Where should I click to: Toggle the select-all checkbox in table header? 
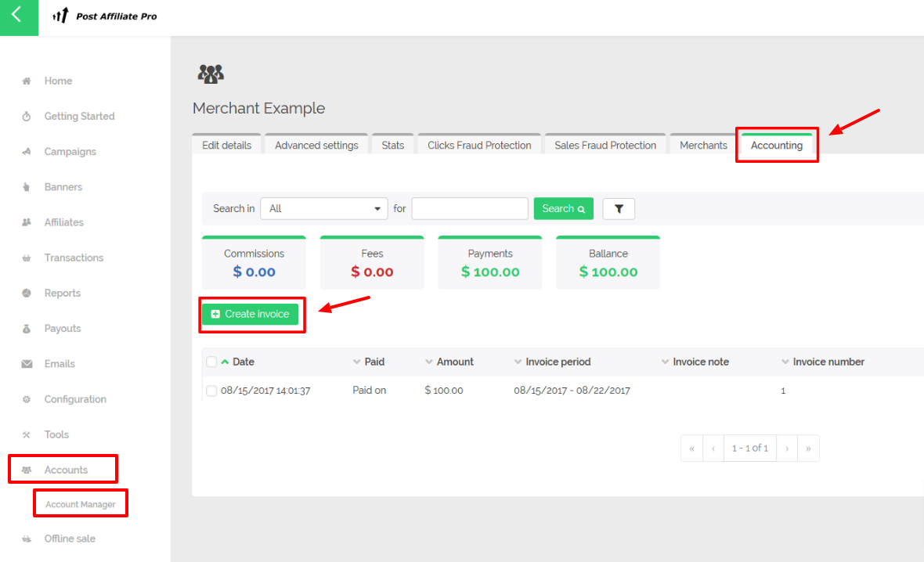(211, 362)
